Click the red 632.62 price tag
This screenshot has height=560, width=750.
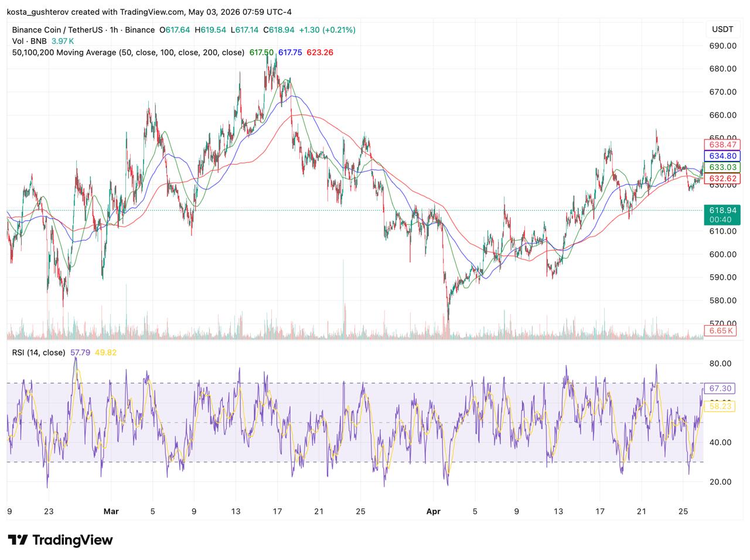(x=722, y=179)
